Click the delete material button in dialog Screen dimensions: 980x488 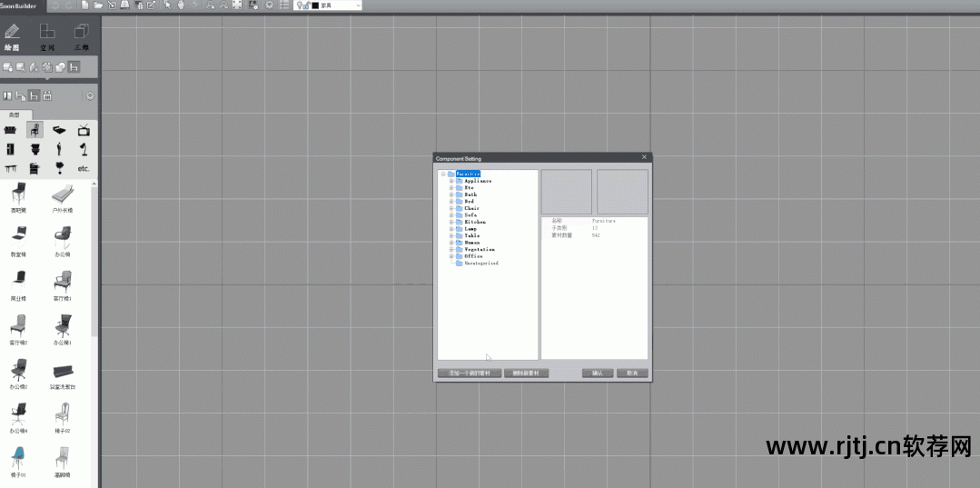pyautogui.click(x=526, y=373)
